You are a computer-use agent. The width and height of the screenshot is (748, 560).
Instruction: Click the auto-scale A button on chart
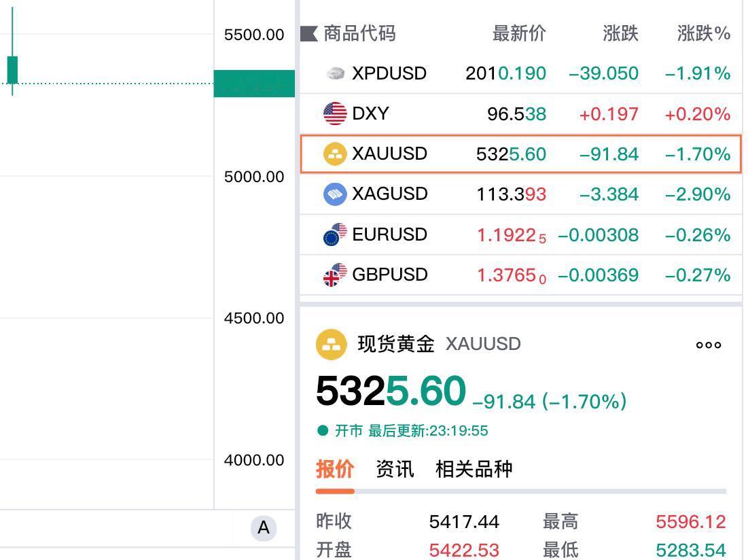click(x=264, y=528)
